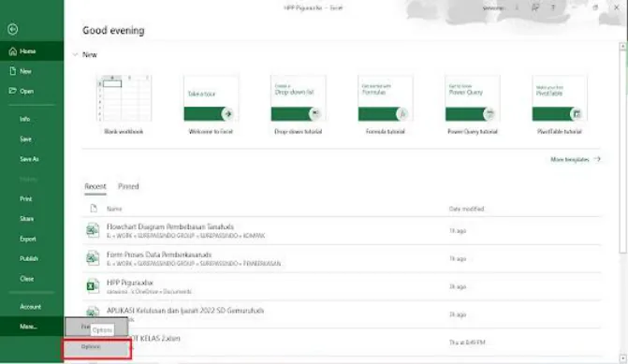The width and height of the screenshot is (628, 364).
Task: Open the Formula tutorial template
Action: pyautogui.click(x=386, y=104)
